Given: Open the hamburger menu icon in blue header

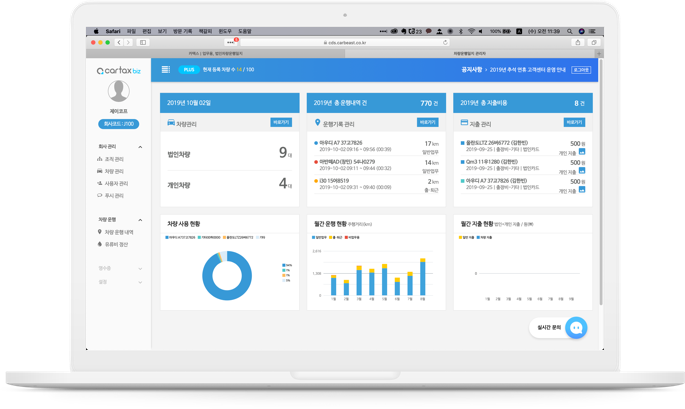Looking at the screenshot, I should pyautogui.click(x=166, y=69).
